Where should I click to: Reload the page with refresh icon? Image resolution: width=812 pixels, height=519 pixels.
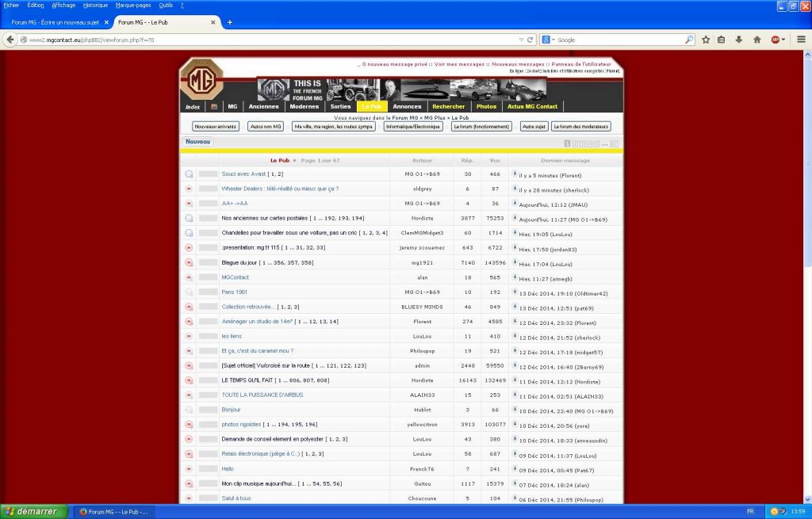530,40
